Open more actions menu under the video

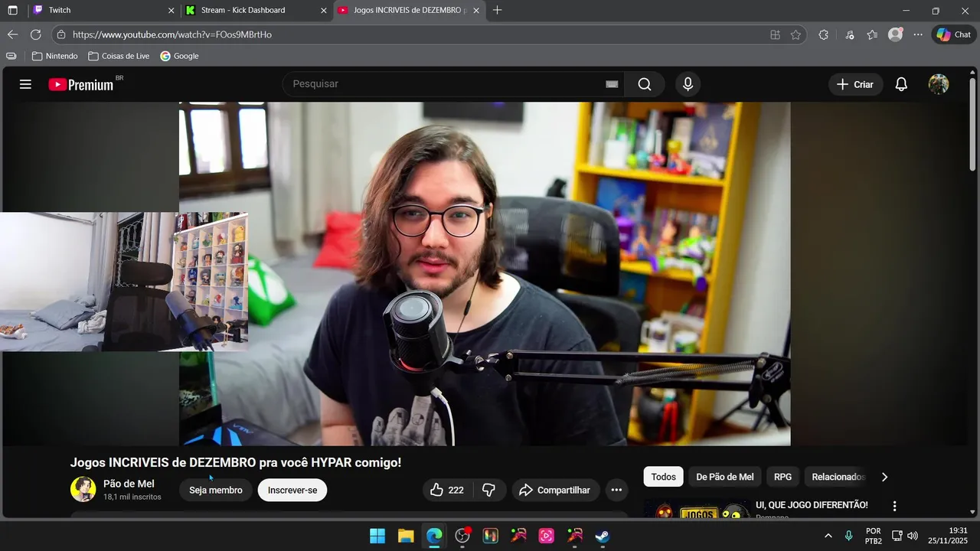coord(616,490)
